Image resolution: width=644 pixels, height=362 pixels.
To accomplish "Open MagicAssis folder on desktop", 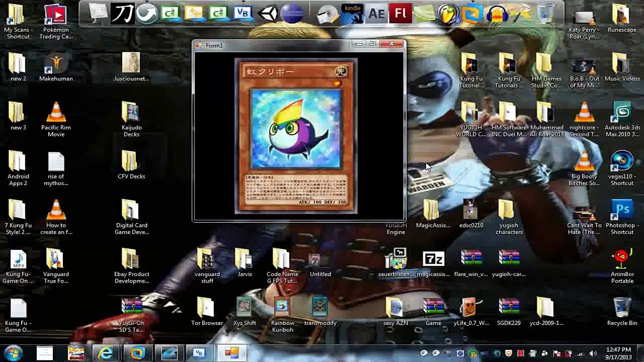I will tap(433, 214).
